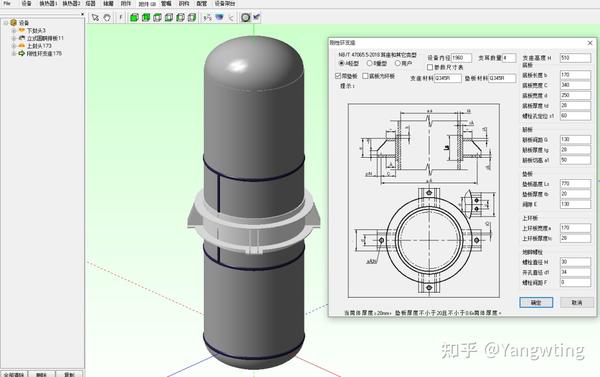Click the second green cube view icon
Image resolution: width=600 pixels, height=377 pixels.
[x=146, y=17]
